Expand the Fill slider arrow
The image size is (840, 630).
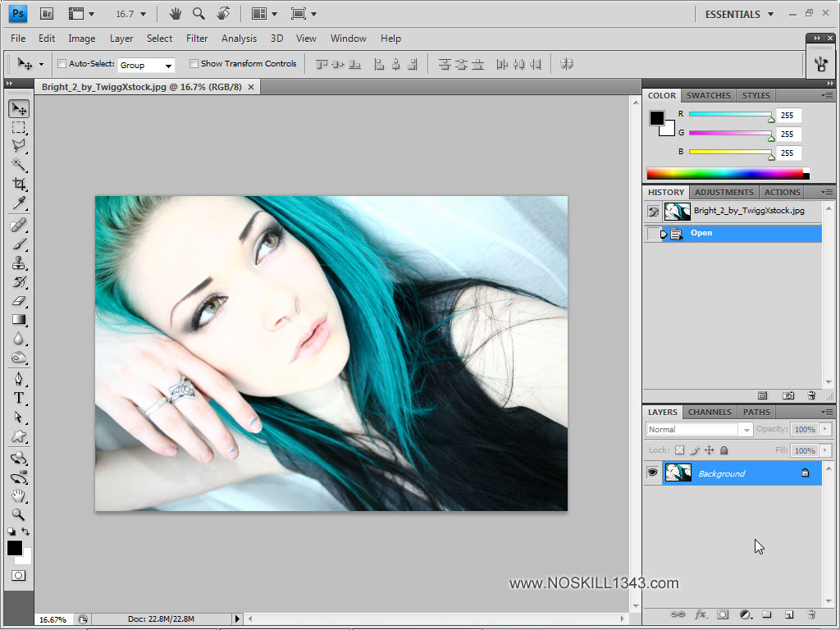coord(825,450)
